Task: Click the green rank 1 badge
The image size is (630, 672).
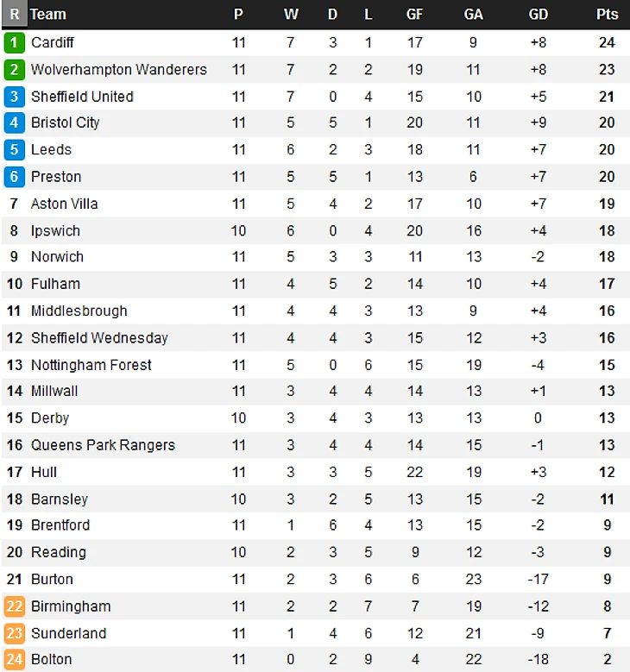Action: click(x=14, y=42)
